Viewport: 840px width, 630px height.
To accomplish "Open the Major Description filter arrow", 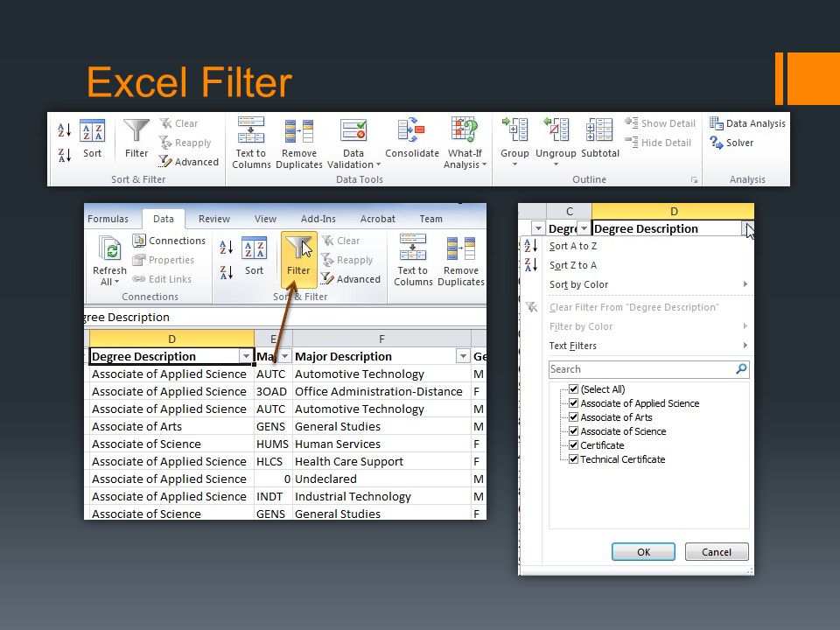I will [x=463, y=356].
